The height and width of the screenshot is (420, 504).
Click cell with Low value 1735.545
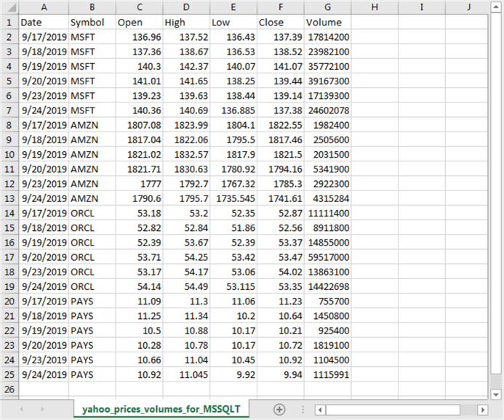pyautogui.click(x=233, y=198)
